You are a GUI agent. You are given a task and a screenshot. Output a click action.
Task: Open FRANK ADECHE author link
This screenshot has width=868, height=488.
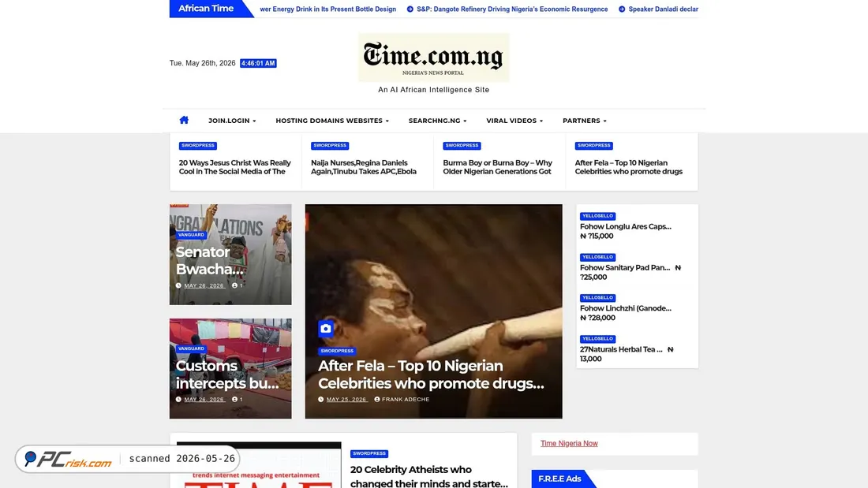(x=406, y=399)
